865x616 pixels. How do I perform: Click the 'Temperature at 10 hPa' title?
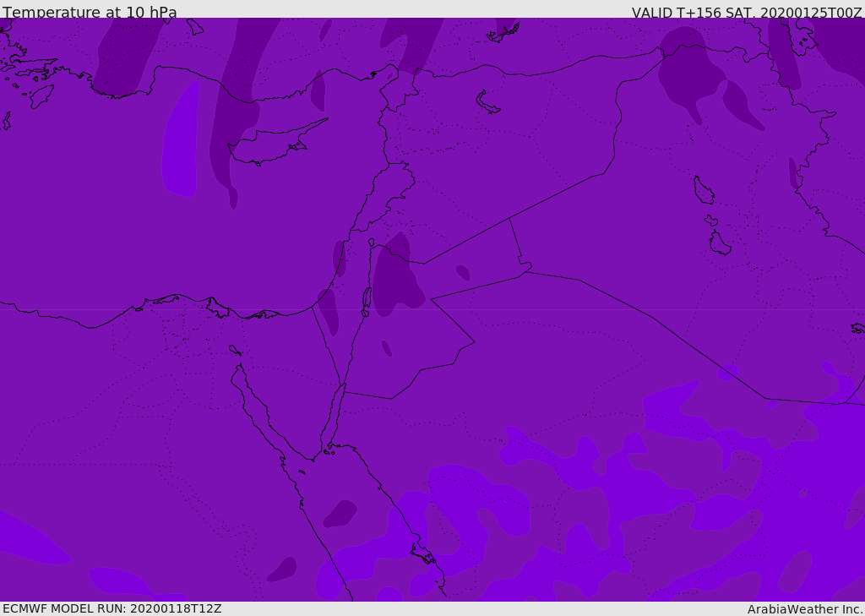click(x=90, y=12)
